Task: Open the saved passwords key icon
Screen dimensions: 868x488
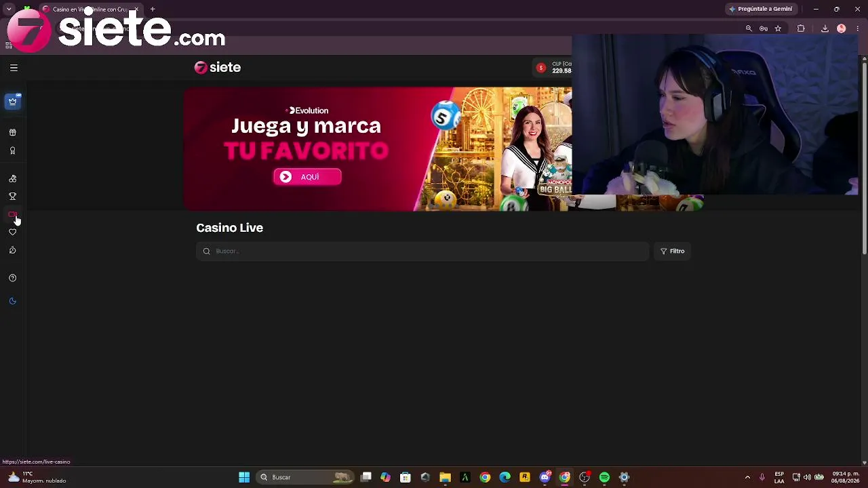Action: tap(764, 28)
